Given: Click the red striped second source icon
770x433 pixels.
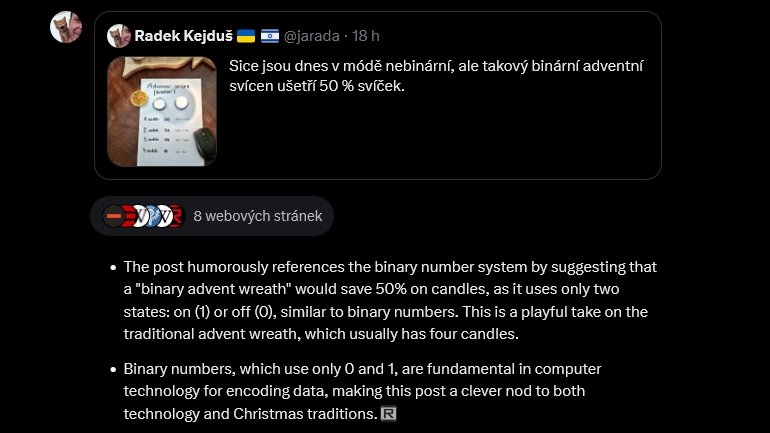Looking at the screenshot, I should [x=128, y=215].
